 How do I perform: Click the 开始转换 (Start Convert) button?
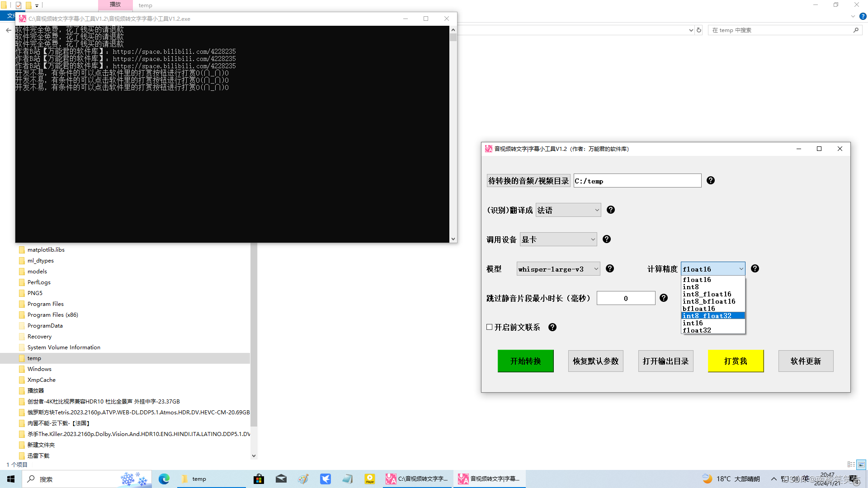[x=525, y=361]
